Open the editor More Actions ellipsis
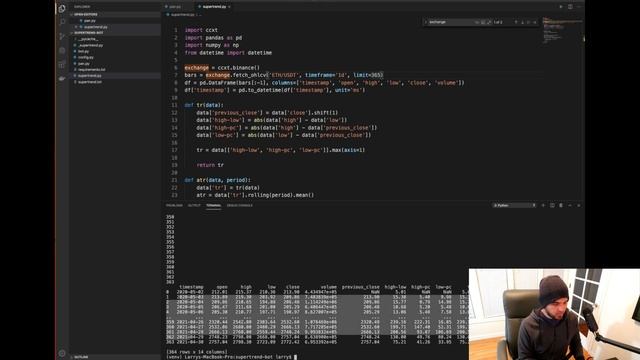 click(x=579, y=7)
